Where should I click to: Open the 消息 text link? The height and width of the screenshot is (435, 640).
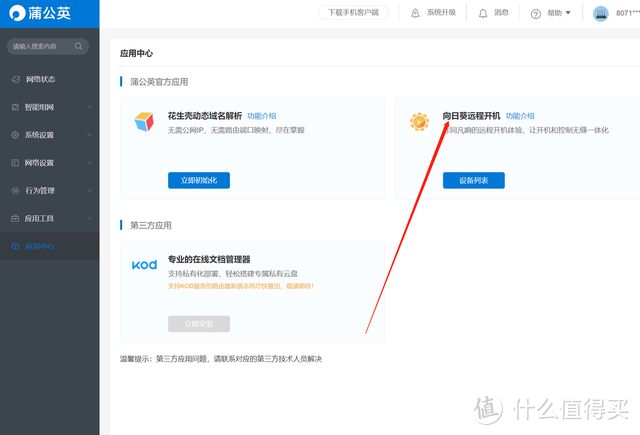(x=501, y=13)
